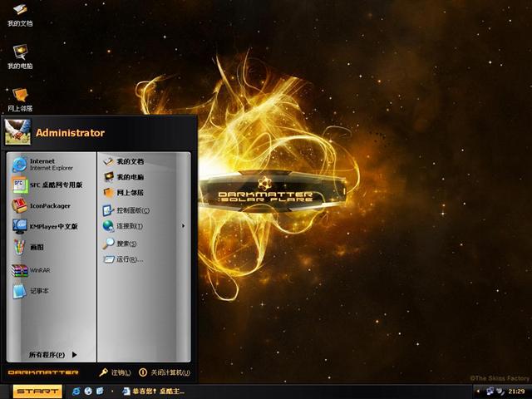
Task: Click the 21:29 clock
Action: tap(516, 392)
